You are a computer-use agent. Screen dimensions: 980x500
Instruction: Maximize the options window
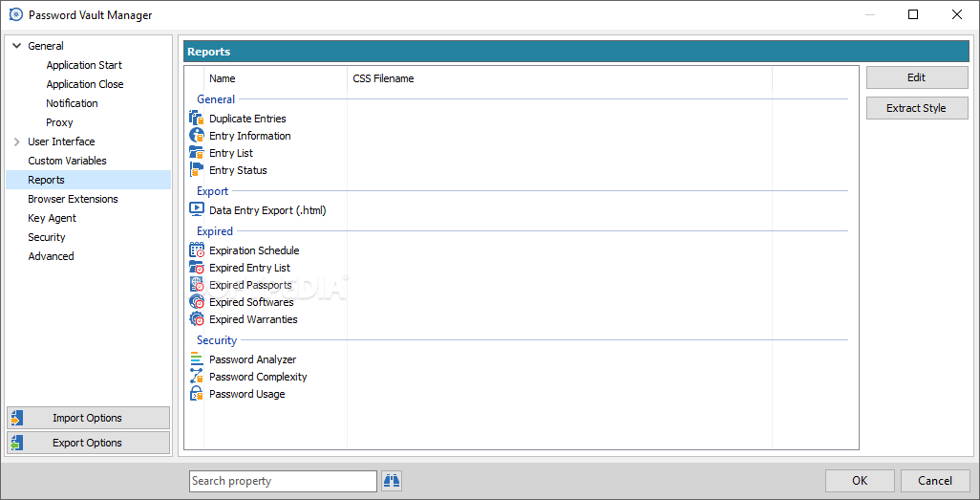point(913,15)
